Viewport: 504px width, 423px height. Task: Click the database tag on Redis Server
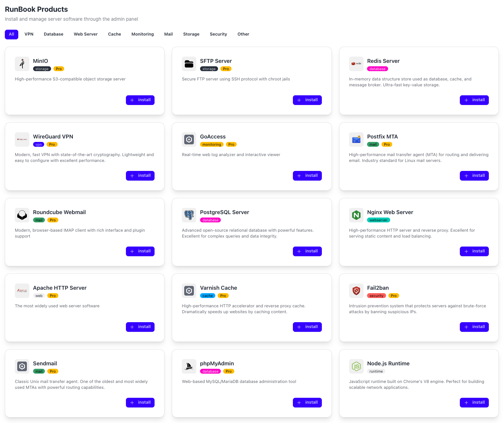tap(377, 69)
